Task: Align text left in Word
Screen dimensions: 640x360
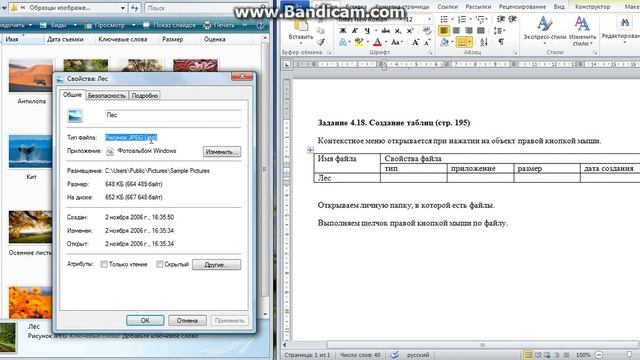Action: click(444, 31)
